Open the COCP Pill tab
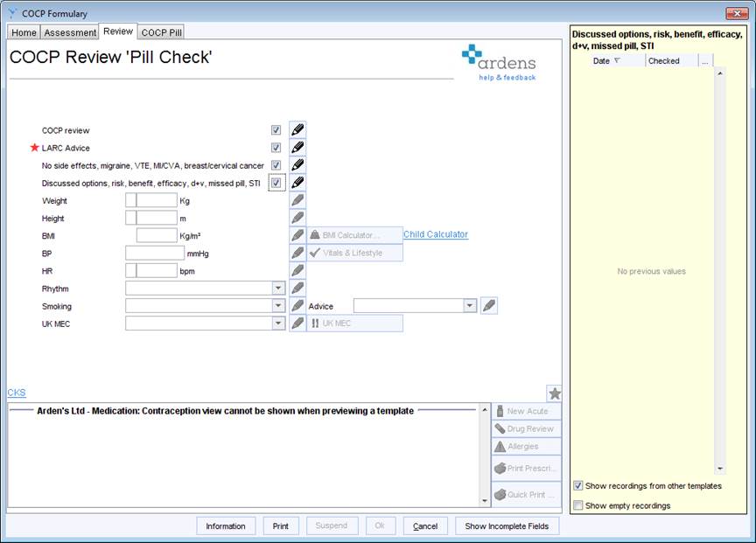This screenshot has width=756, height=543. tap(161, 31)
